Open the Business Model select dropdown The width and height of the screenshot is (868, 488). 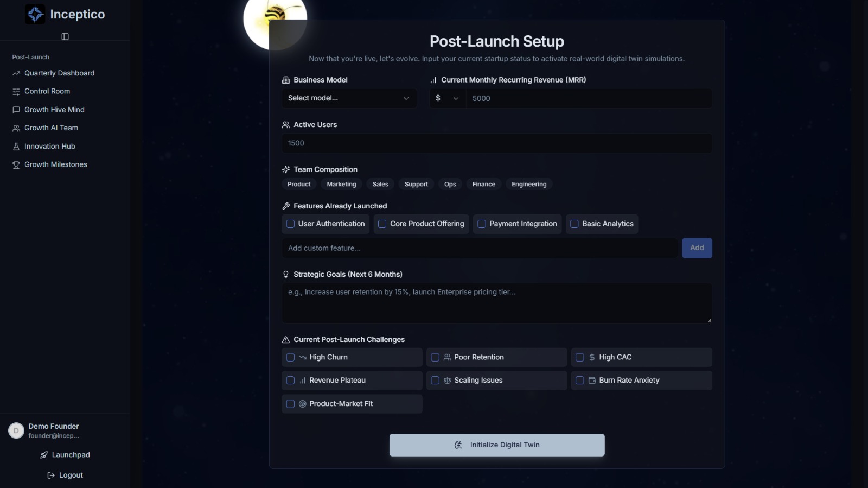[x=349, y=98]
